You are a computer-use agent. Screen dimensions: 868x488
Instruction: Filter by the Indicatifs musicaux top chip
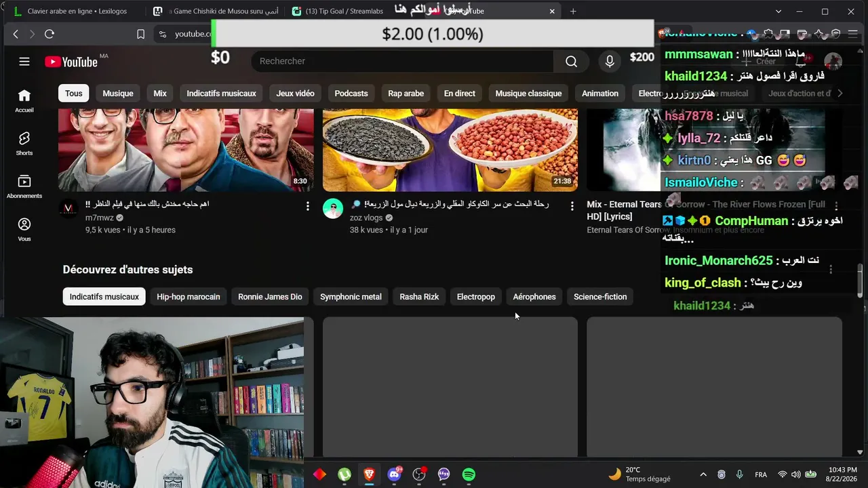point(221,94)
